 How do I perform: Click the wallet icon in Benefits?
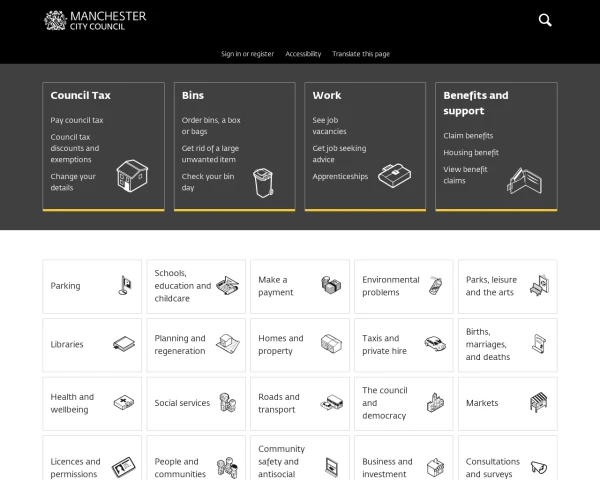click(x=525, y=181)
